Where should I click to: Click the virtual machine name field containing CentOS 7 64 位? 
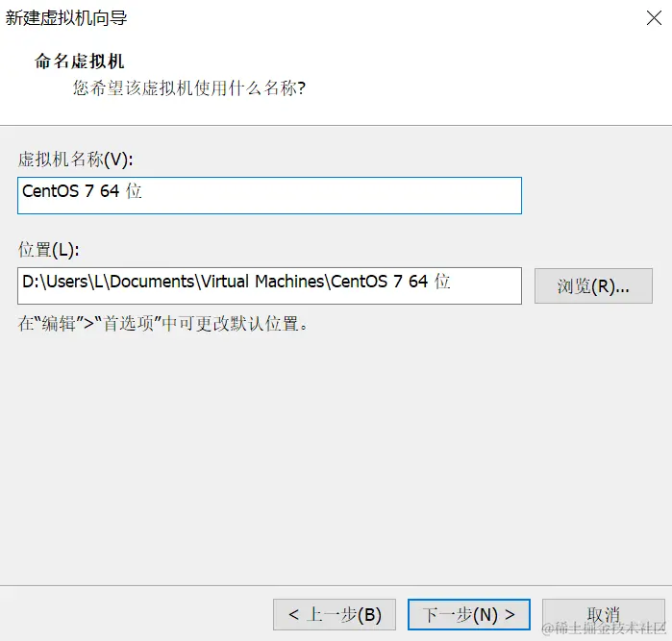pos(269,195)
